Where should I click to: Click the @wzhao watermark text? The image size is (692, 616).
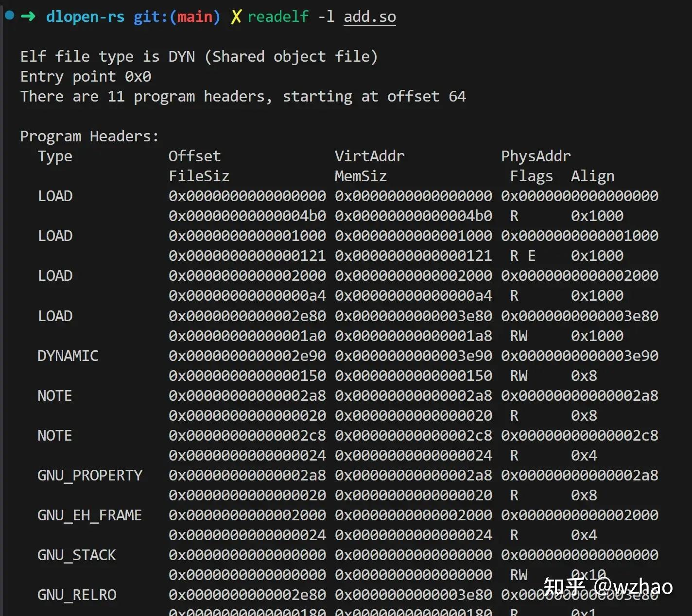pyautogui.click(x=633, y=587)
